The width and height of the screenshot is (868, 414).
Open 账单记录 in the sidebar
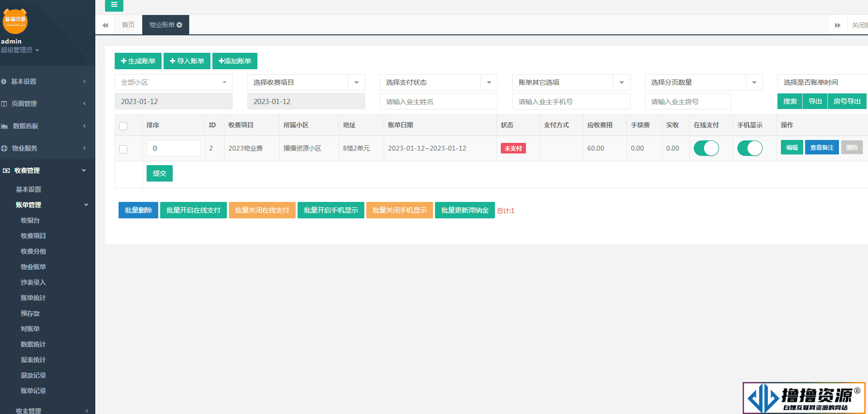[x=33, y=391]
